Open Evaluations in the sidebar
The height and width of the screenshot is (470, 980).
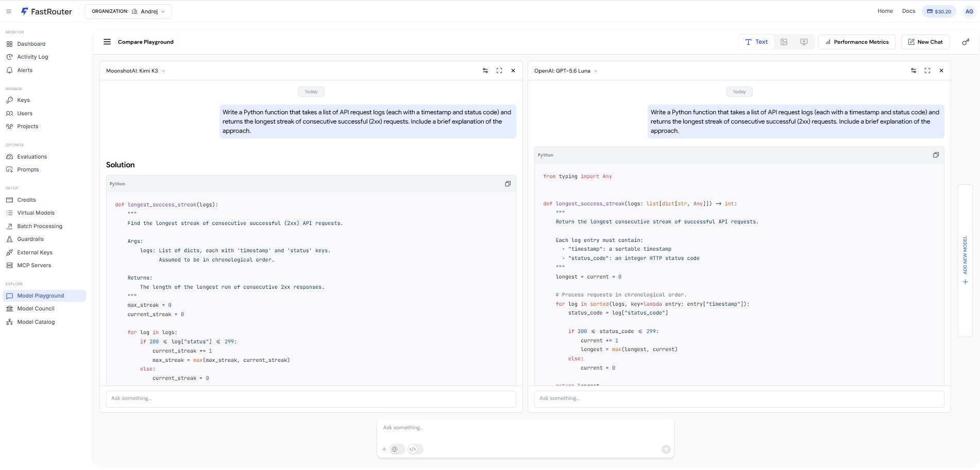(44, 156)
